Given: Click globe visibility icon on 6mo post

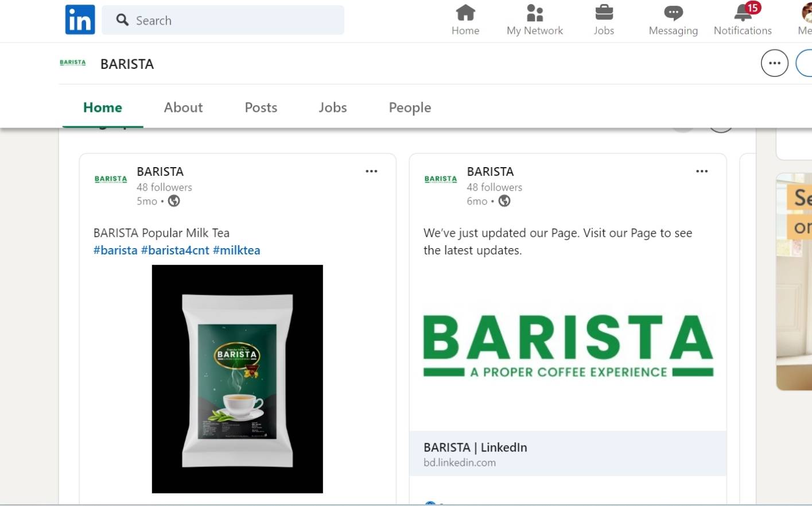Looking at the screenshot, I should click(504, 201).
